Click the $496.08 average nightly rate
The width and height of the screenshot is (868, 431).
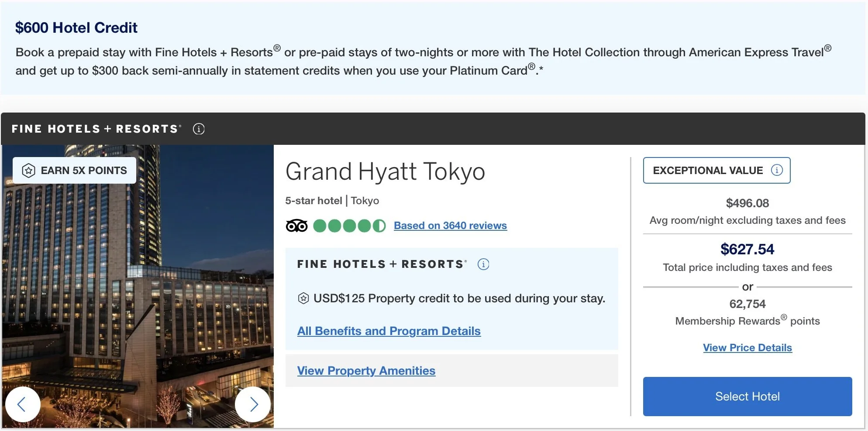click(x=747, y=203)
